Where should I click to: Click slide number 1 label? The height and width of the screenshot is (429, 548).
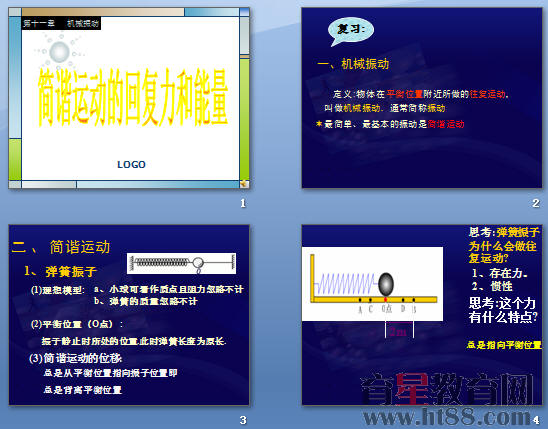tap(243, 203)
